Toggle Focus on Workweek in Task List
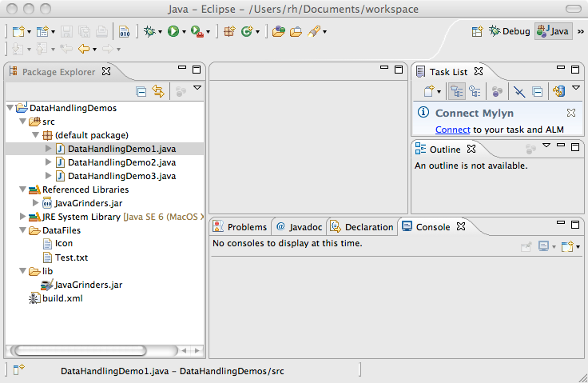 tap(497, 91)
